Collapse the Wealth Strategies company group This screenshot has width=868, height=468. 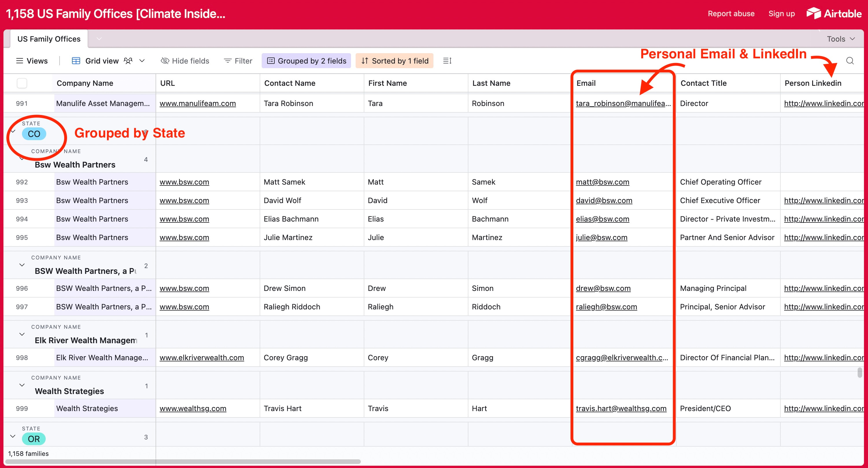coord(22,385)
